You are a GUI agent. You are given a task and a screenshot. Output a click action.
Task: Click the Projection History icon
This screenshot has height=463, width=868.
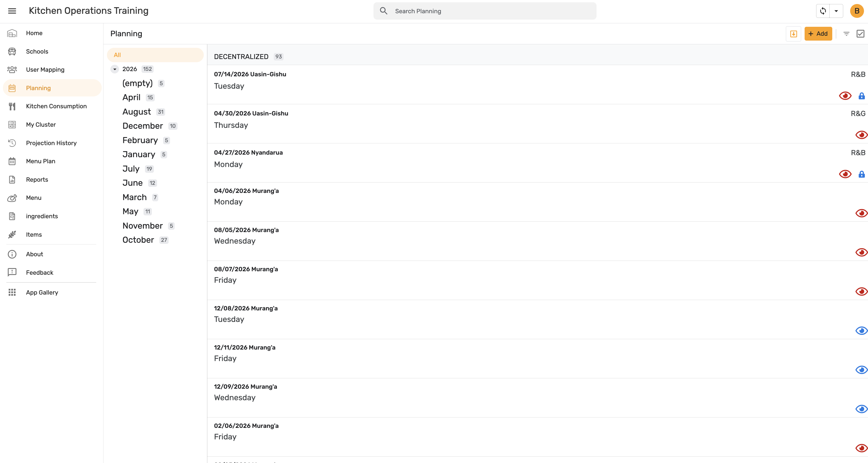pos(12,143)
